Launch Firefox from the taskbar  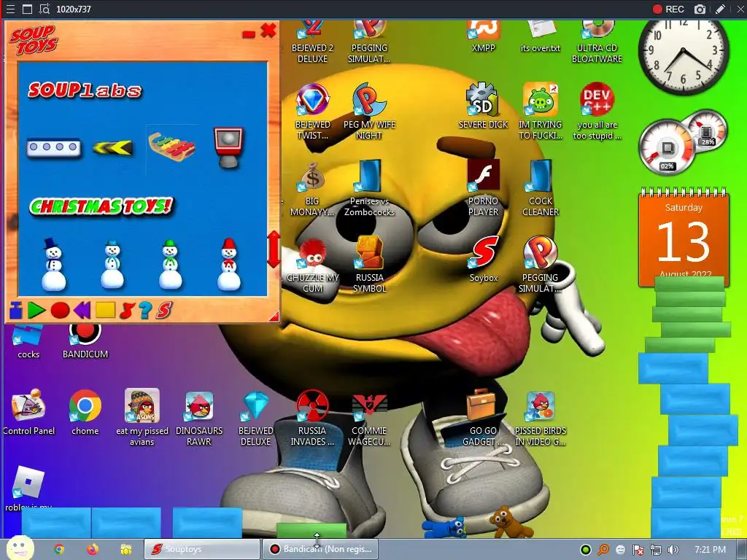pos(93,549)
